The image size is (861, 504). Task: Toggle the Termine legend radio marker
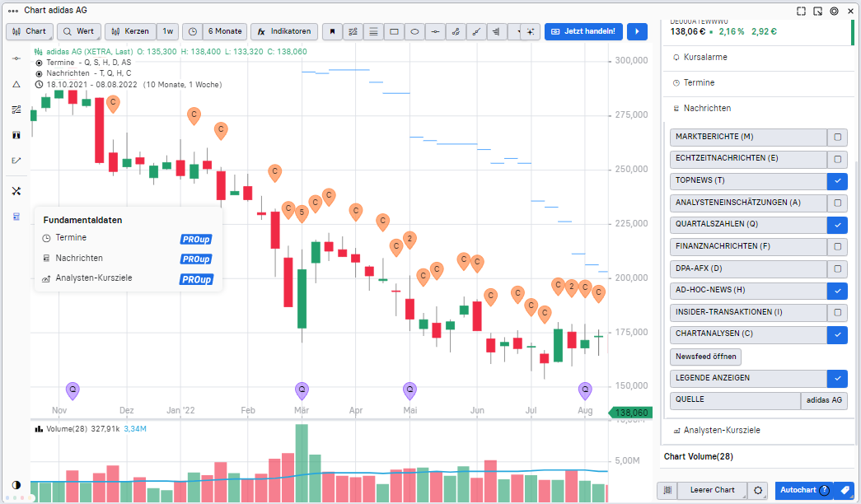[39, 63]
